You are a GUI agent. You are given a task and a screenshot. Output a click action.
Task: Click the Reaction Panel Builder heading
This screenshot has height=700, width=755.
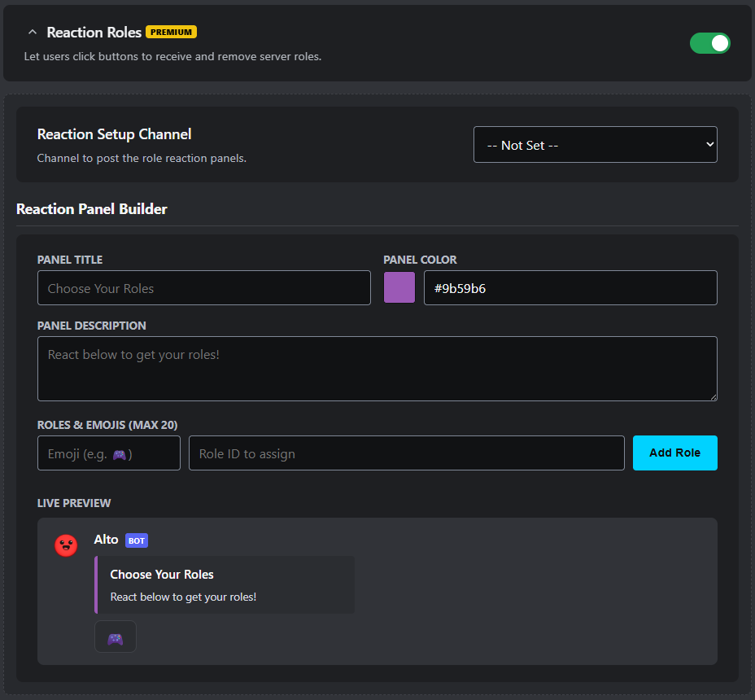pyautogui.click(x=91, y=208)
